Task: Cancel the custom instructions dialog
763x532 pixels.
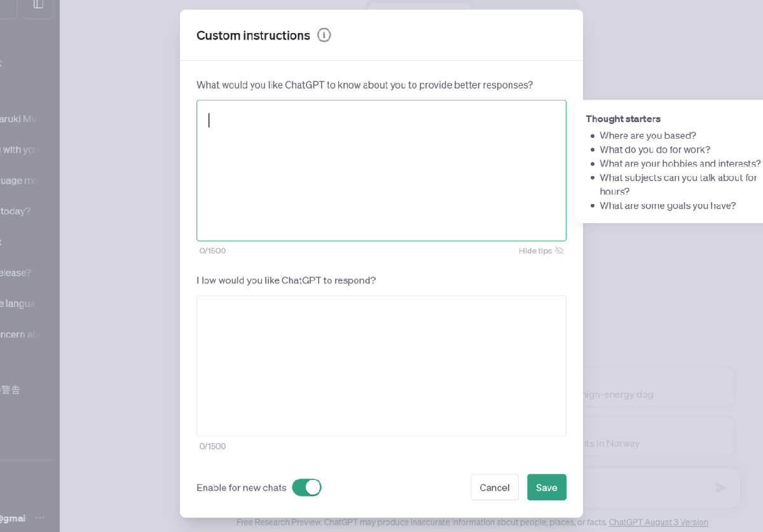Action: tap(495, 488)
